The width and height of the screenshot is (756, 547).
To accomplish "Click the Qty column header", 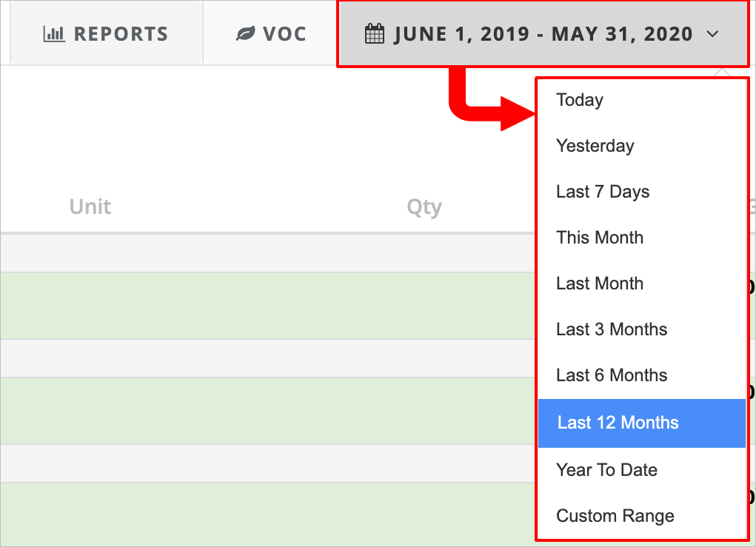I will tap(424, 207).
